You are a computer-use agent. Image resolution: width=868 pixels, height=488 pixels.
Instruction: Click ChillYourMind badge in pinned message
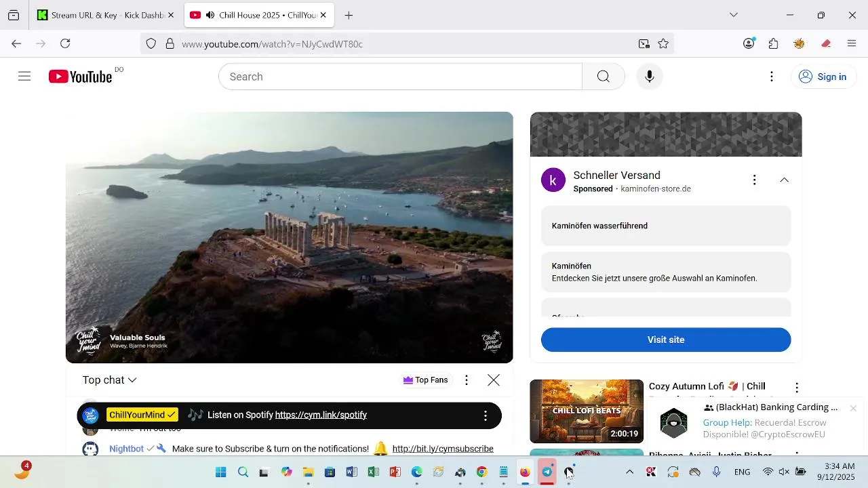[x=142, y=415]
